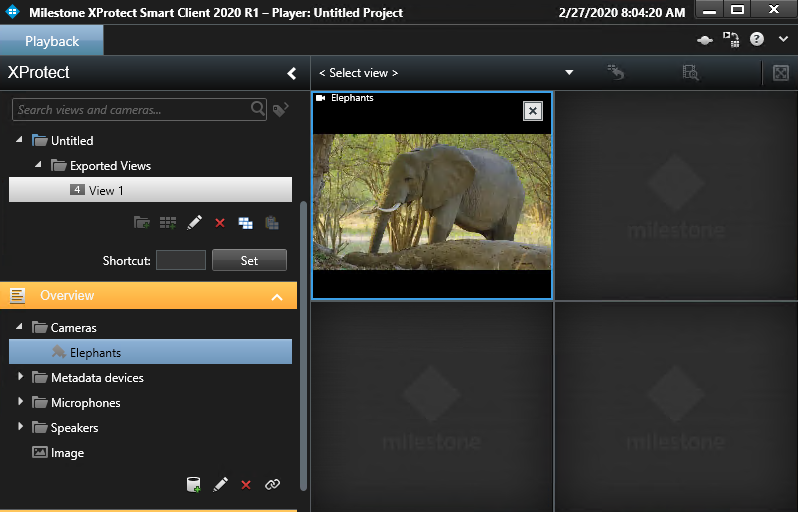Click the create new view grid icon
Screen dimensions: 798x512
tap(168, 222)
